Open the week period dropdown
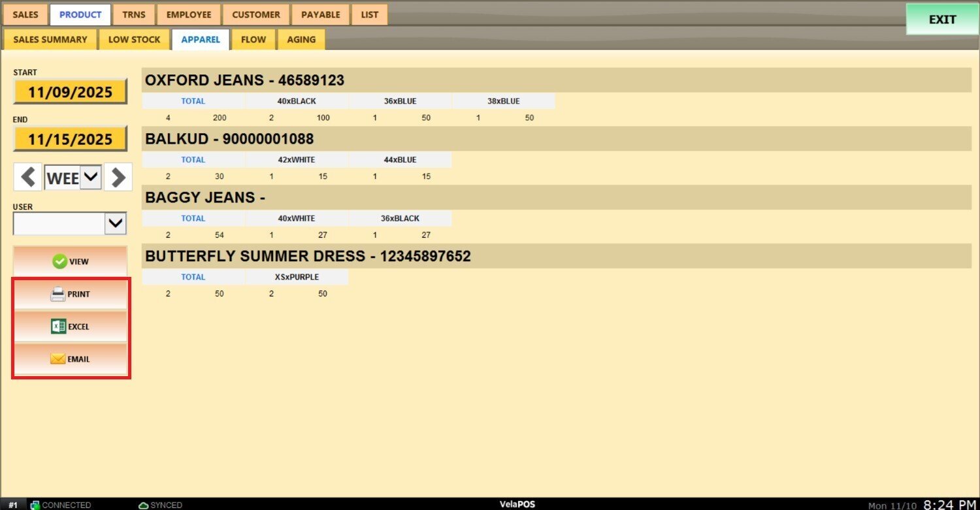Viewport: 980px width, 510px height. 91,177
